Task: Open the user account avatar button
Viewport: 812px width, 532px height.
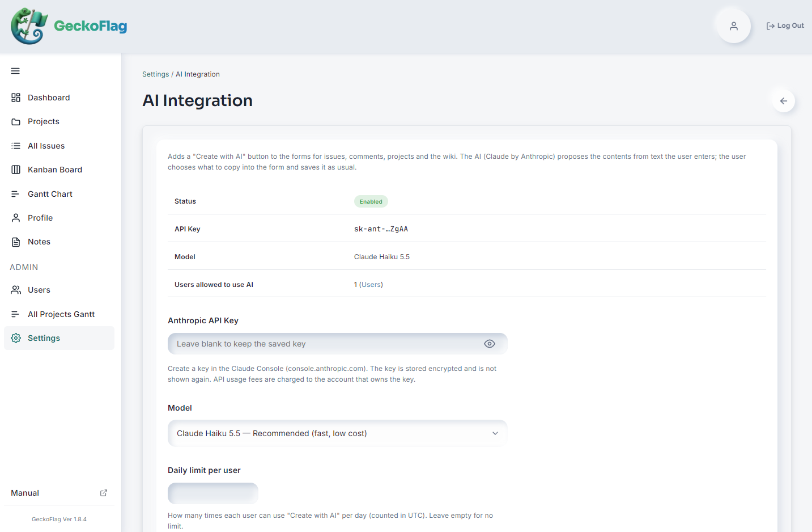Action: click(734, 26)
